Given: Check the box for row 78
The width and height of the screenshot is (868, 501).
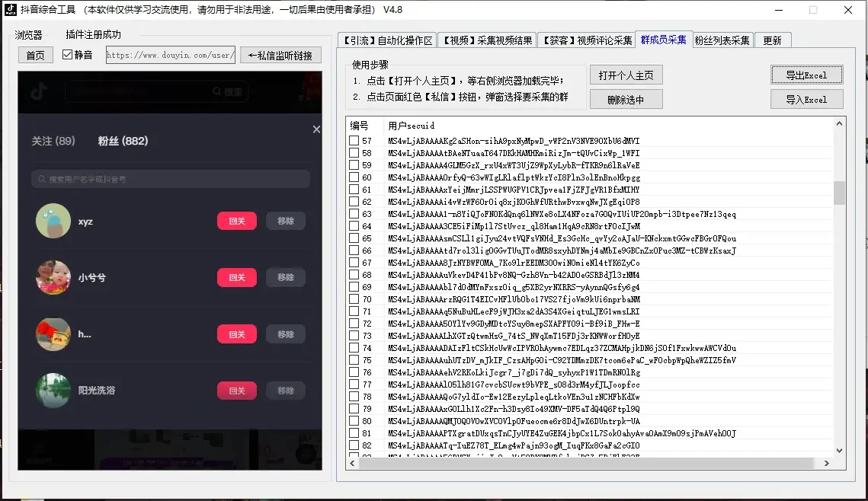Looking at the screenshot, I should point(354,396).
